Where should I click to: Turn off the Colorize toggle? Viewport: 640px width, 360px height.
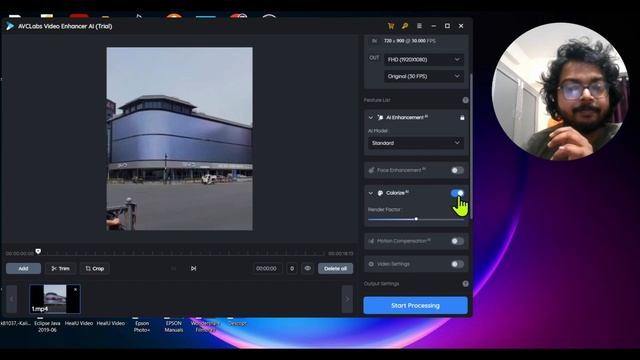point(457,193)
